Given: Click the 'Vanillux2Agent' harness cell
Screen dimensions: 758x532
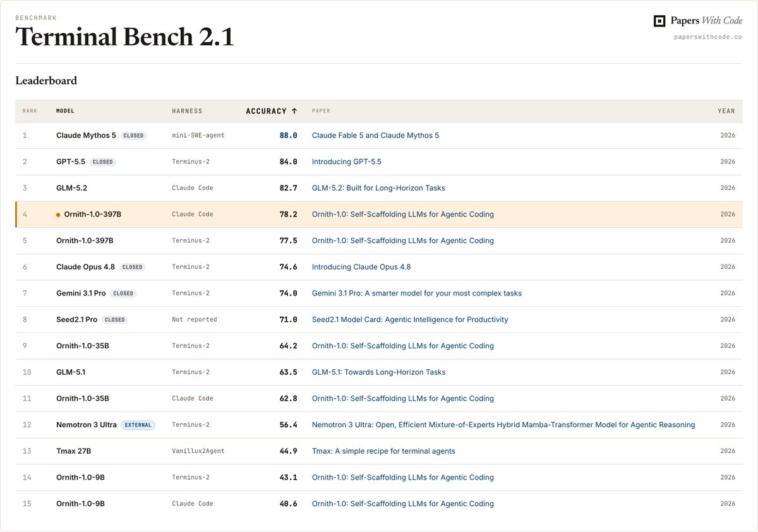Looking at the screenshot, I should coord(198,451).
